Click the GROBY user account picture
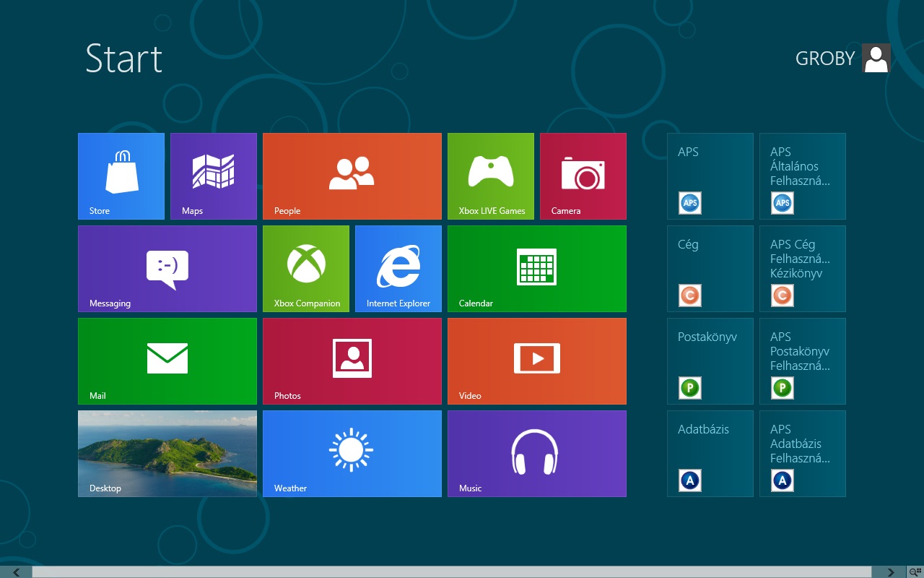The image size is (924, 578). click(x=876, y=59)
